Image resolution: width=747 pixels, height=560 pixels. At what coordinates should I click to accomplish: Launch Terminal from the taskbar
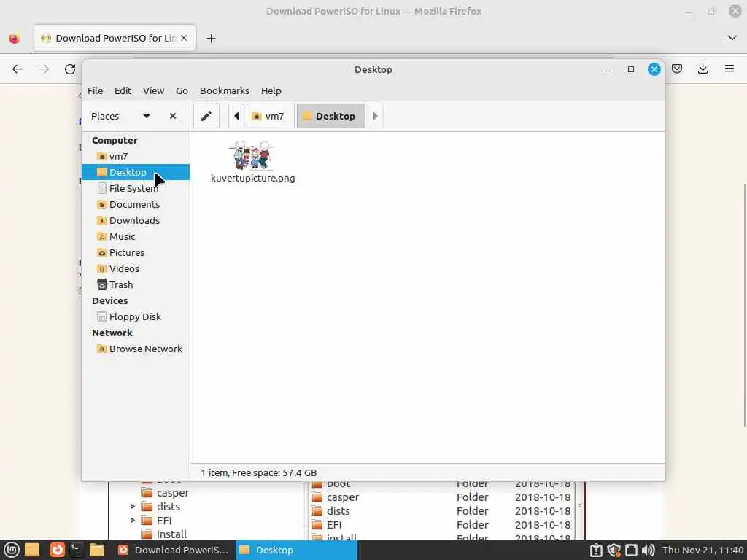[x=77, y=550]
